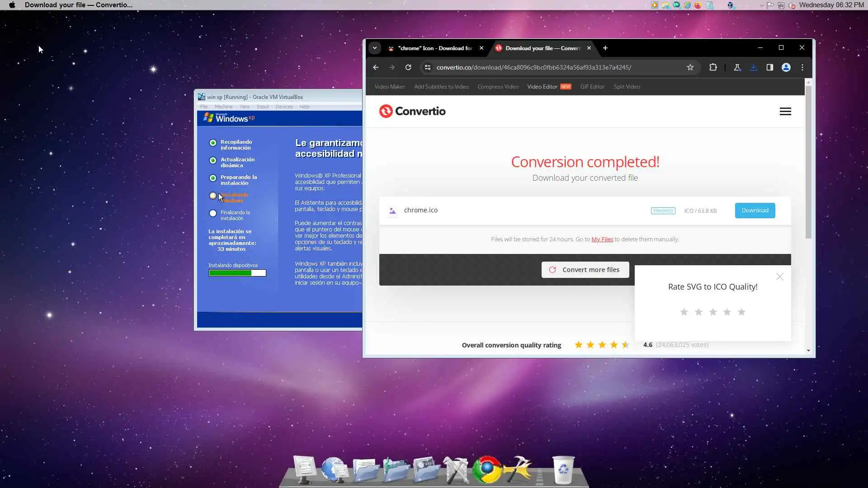Open the Recycle Bin in the dock

[x=563, y=470]
